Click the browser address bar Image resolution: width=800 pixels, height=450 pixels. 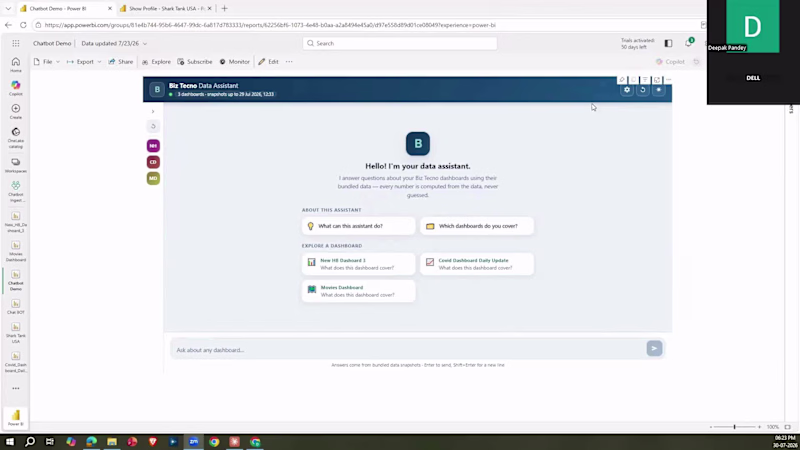click(x=369, y=25)
